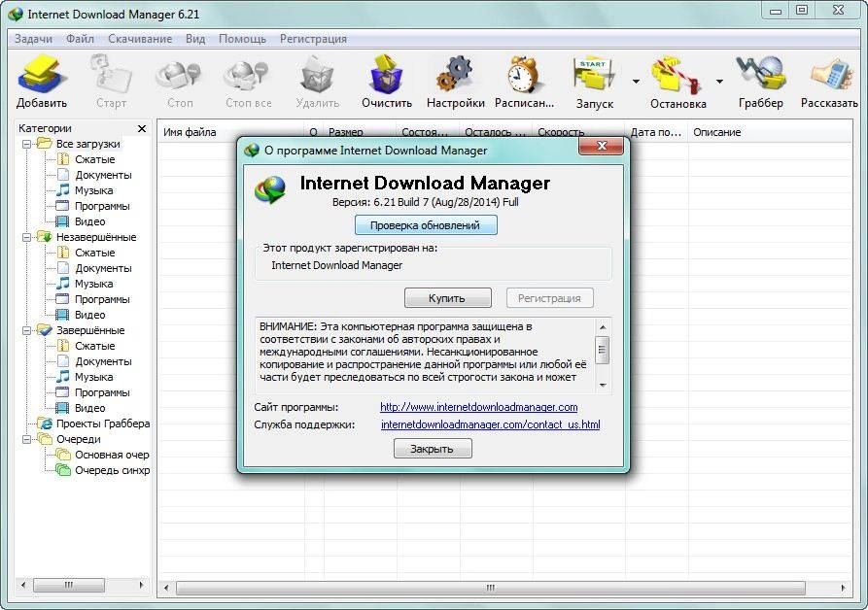The width and height of the screenshot is (868, 610).
Task: Open the Расписание alarm clock icon
Action: [x=523, y=74]
